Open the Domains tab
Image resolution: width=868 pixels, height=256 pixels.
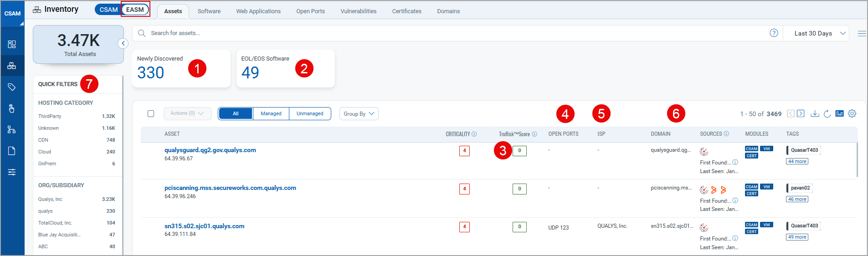click(x=448, y=11)
